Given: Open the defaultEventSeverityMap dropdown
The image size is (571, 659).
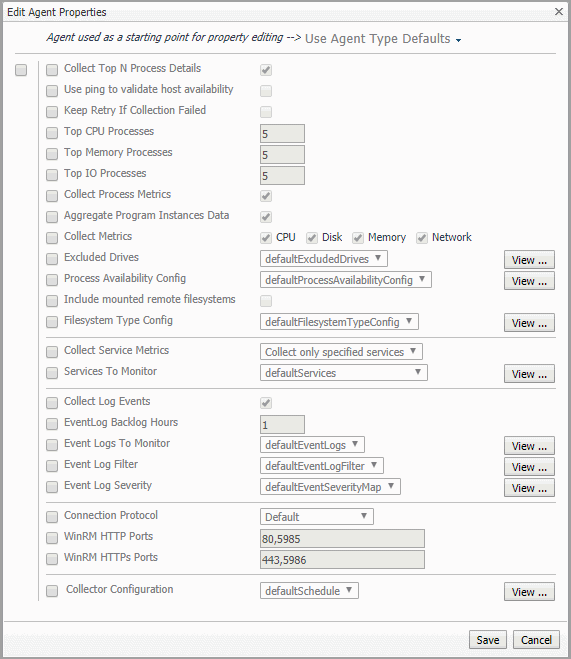Looking at the screenshot, I should click(330, 487).
